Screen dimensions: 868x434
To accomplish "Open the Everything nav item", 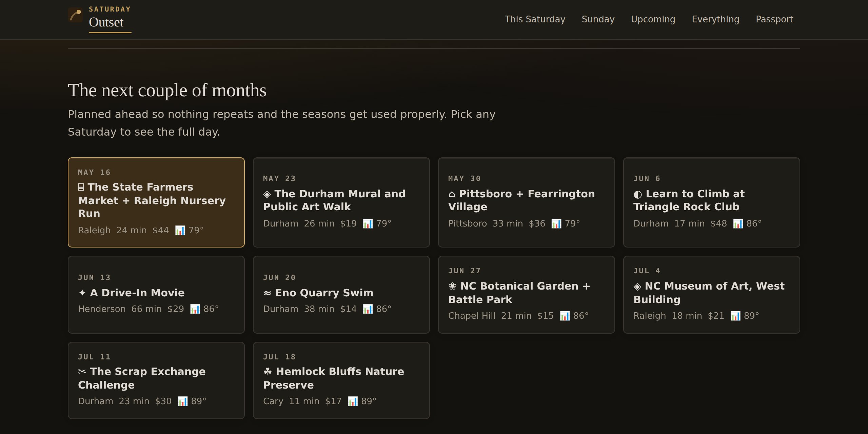I will tap(715, 19).
